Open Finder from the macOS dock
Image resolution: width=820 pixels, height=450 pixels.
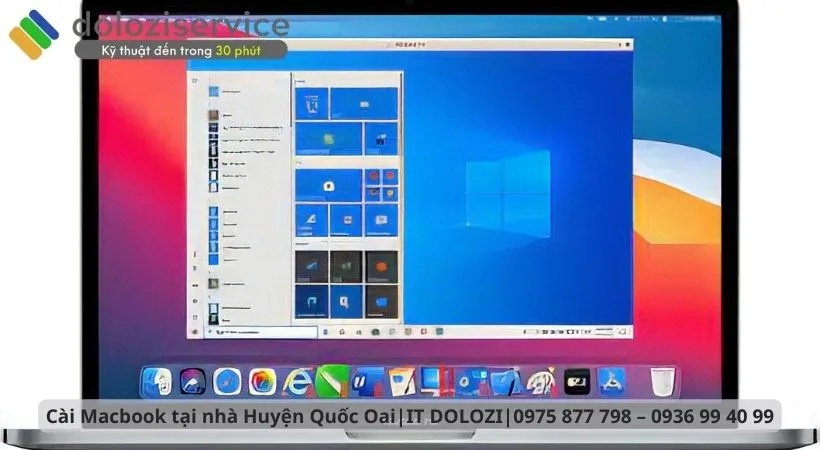tap(157, 381)
